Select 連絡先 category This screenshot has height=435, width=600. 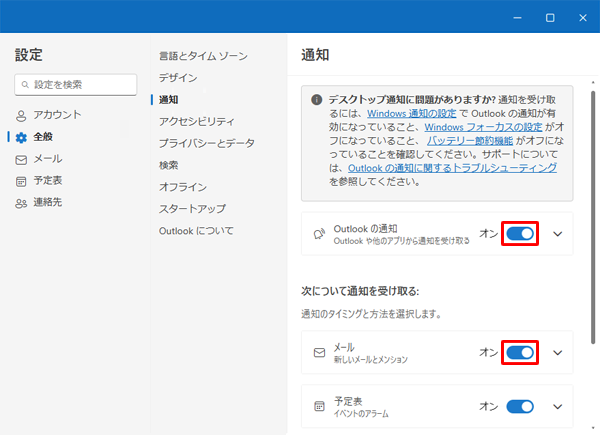pos(48,202)
